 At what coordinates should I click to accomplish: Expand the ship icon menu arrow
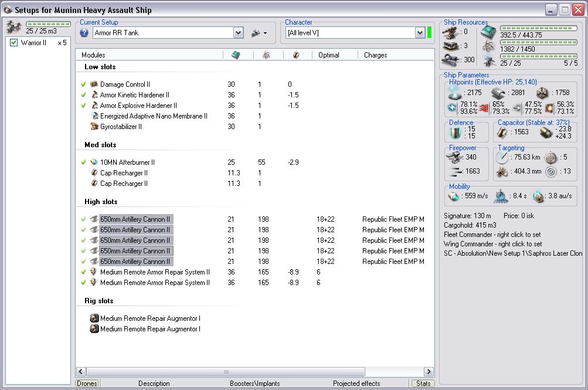tap(265, 33)
